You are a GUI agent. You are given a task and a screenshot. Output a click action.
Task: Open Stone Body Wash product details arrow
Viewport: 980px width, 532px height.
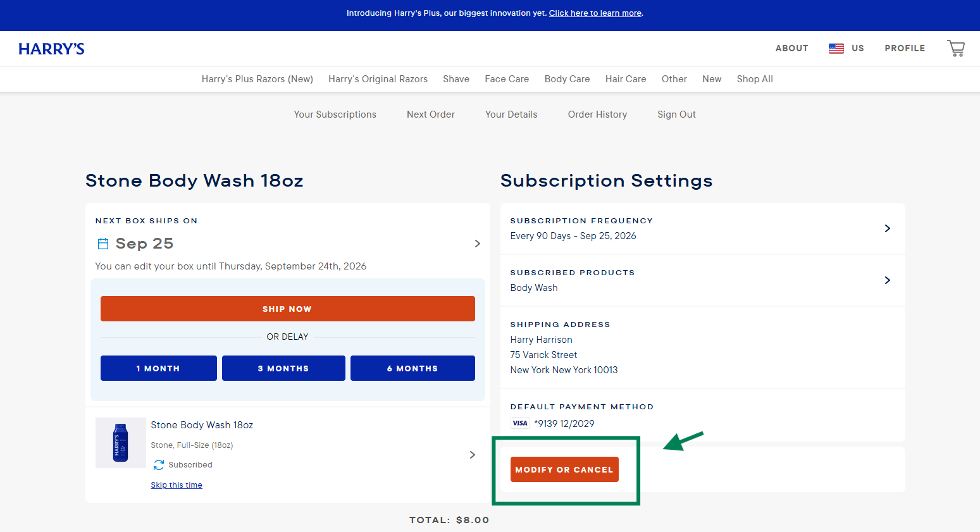(x=472, y=455)
